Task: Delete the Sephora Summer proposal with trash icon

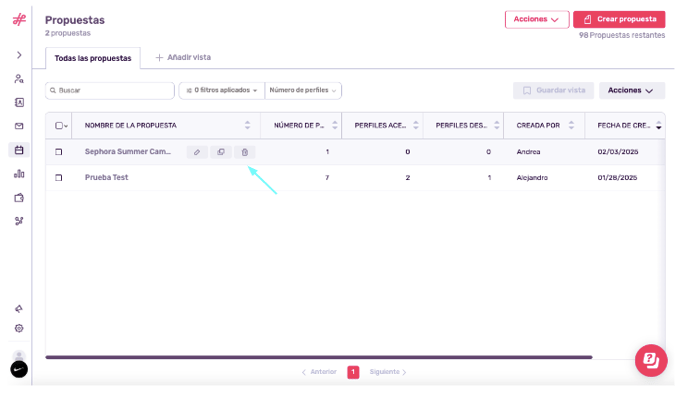Action: point(244,152)
